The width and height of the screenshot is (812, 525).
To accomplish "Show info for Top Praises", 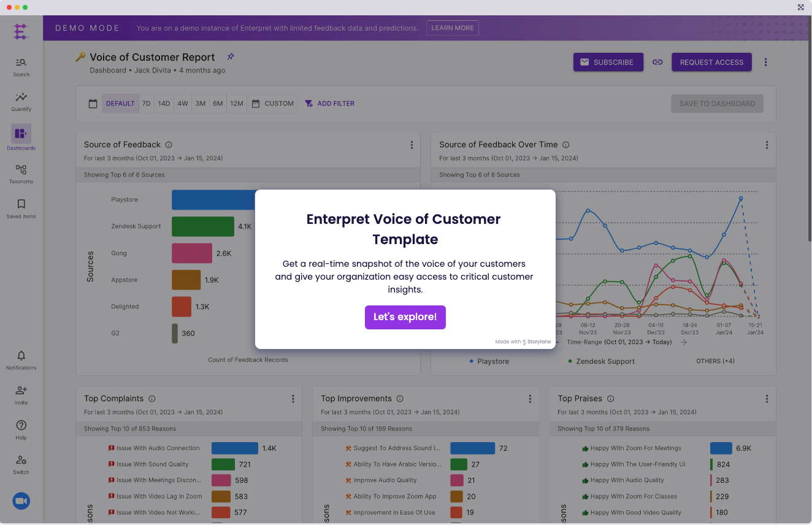I will click(x=610, y=399).
